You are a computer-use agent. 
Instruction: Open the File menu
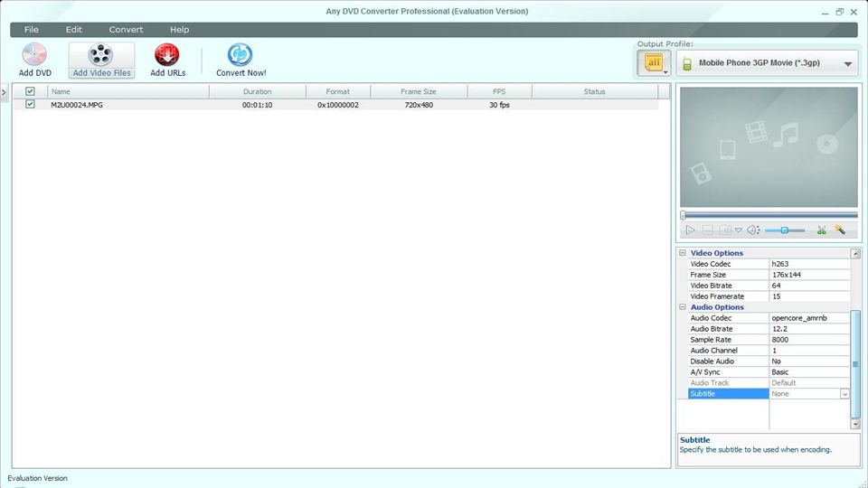point(31,29)
